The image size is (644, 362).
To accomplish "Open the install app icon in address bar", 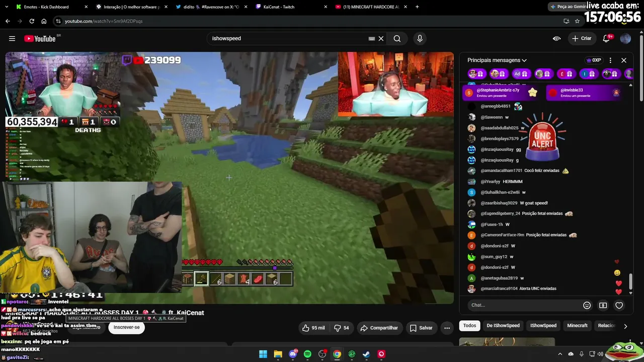I will click(x=566, y=21).
